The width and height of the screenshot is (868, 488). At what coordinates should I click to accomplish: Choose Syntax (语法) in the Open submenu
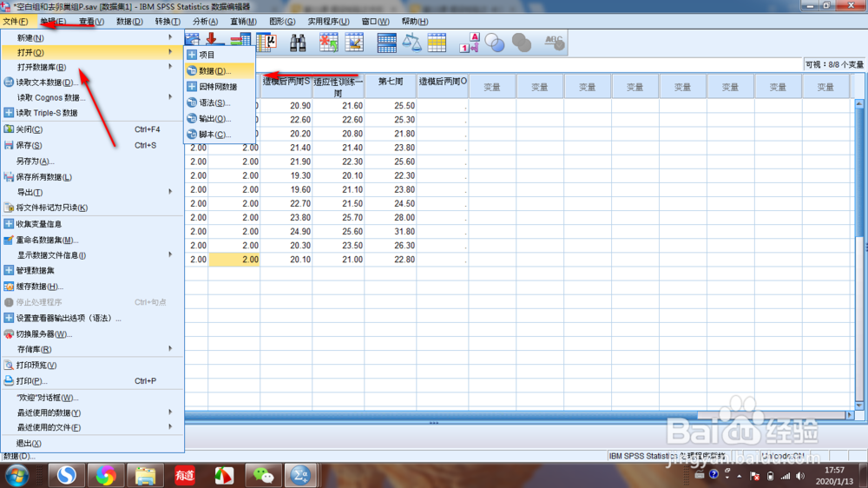(x=220, y=102)
